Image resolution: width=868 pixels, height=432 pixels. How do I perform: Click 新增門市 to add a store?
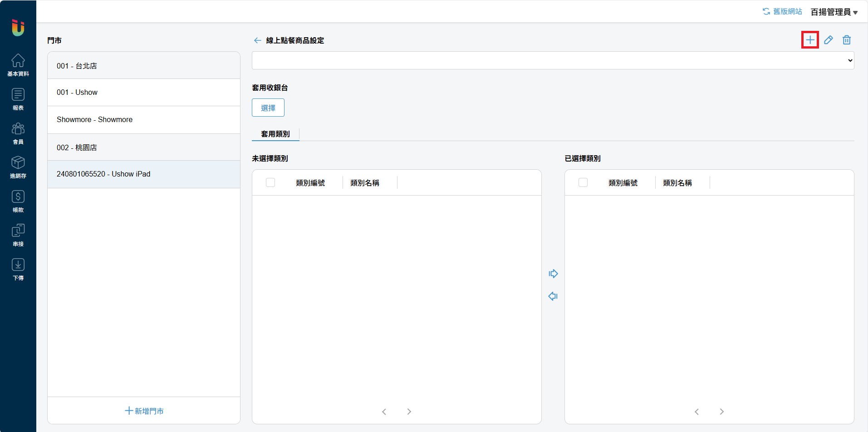coord(144,411)
